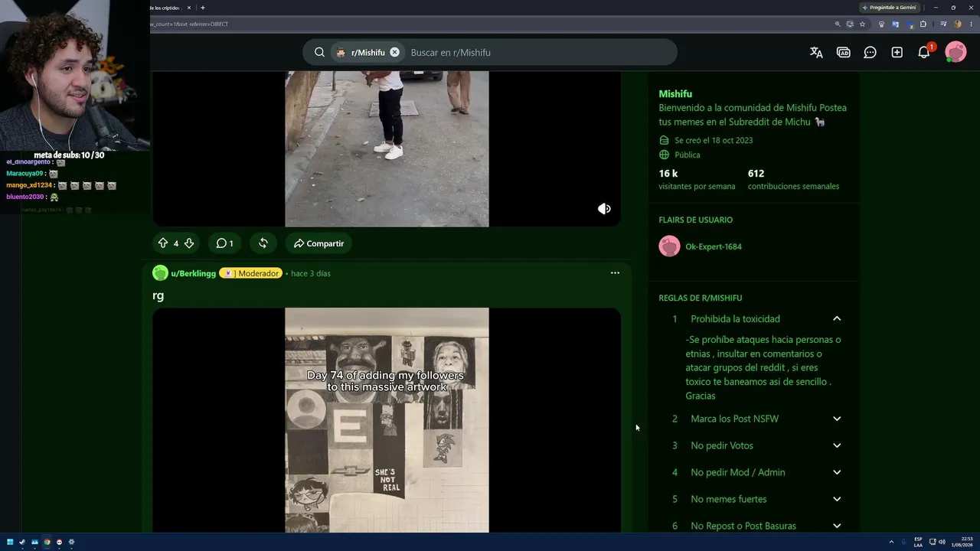
Task: Expand rule 'No pedir Votos'
Action: tap(837, 445)
